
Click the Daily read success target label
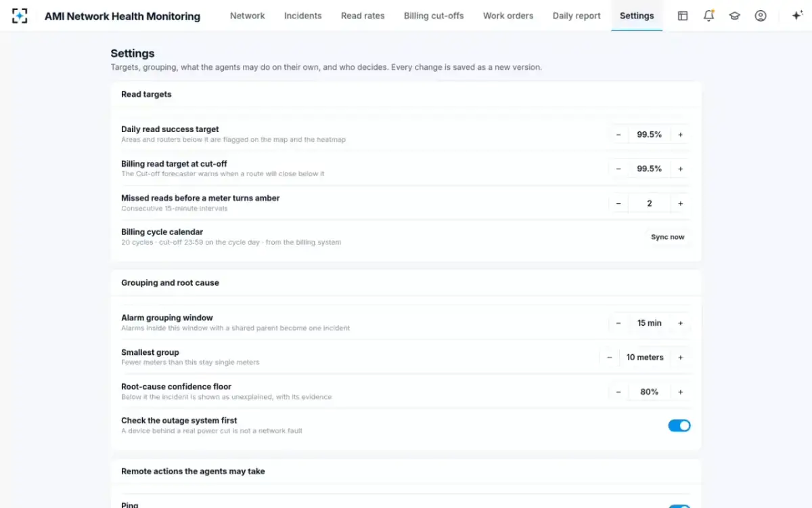[x=170, y=129]
